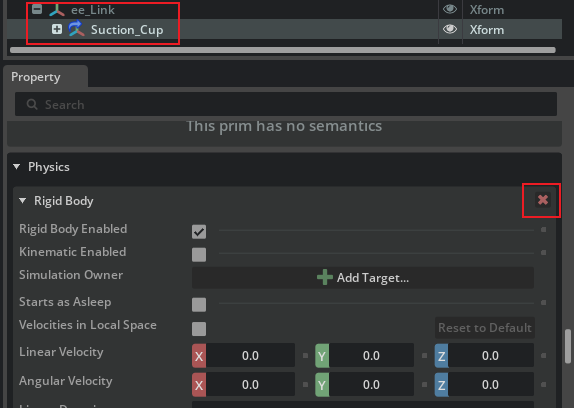
Task: Uncheck the Rigid Body Enabled checkbox
Action: click(199, 232)
